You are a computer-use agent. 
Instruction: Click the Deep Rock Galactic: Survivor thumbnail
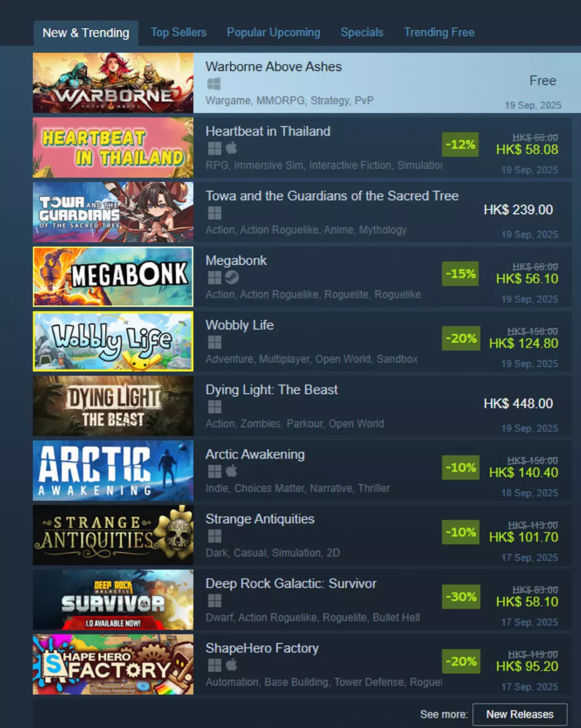click(113, 599)
